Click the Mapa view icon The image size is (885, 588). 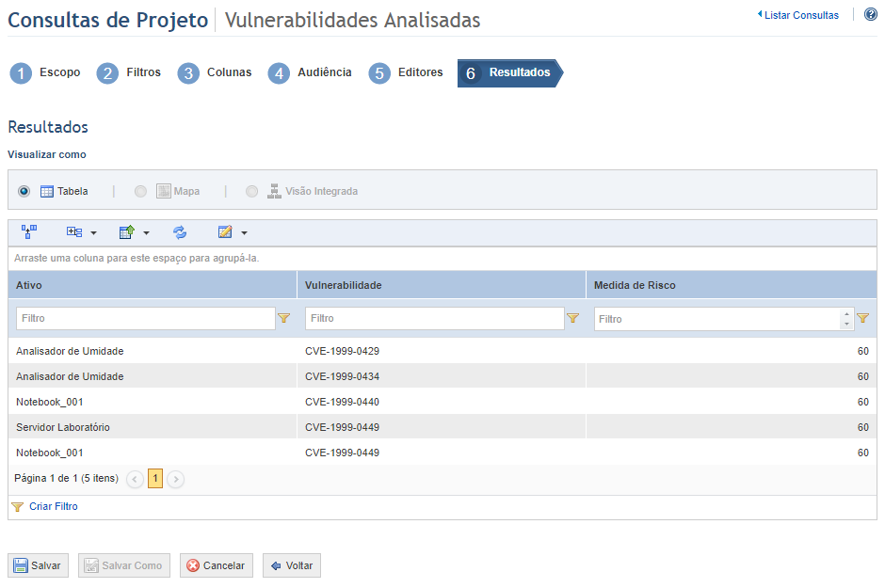coord(163,191)
